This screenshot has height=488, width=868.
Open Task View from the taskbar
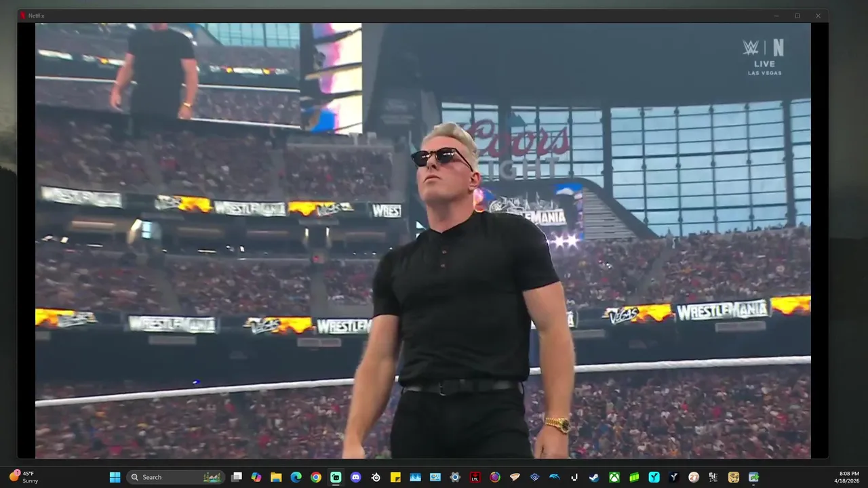236,477
